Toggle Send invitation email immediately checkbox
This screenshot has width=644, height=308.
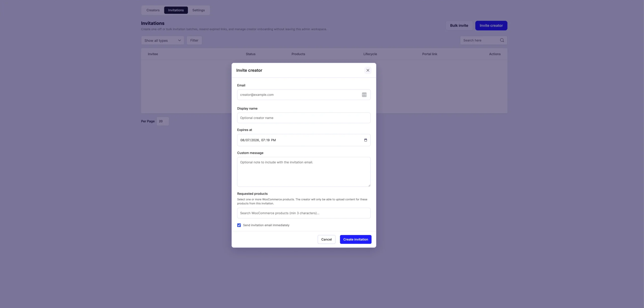pos(239,225)
